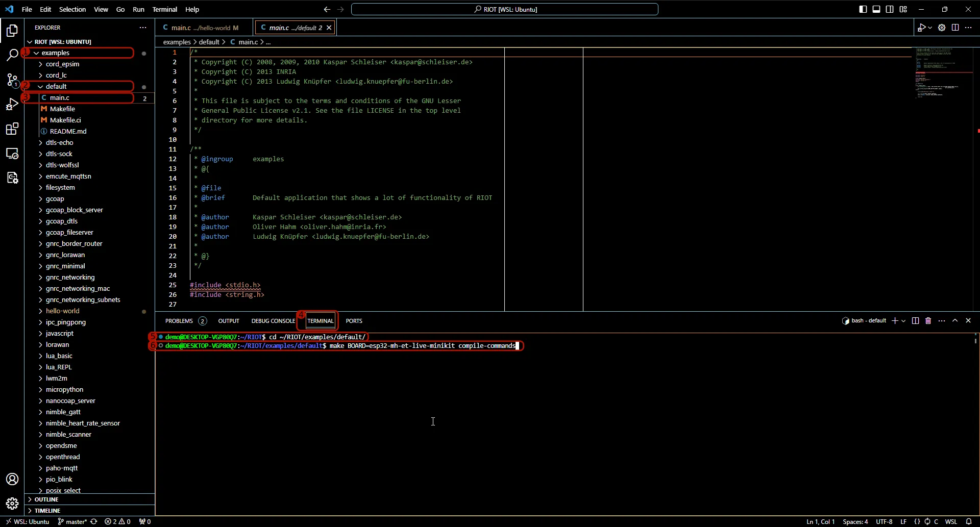Open the Search view in the activity bar
This screenshot has width=980, height=527.
point(11,54)
